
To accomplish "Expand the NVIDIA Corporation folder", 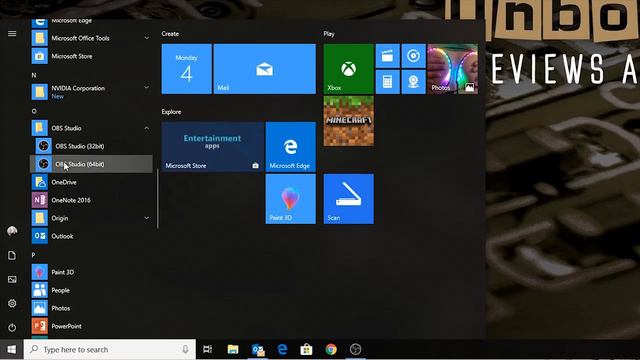I will point(147,87).
